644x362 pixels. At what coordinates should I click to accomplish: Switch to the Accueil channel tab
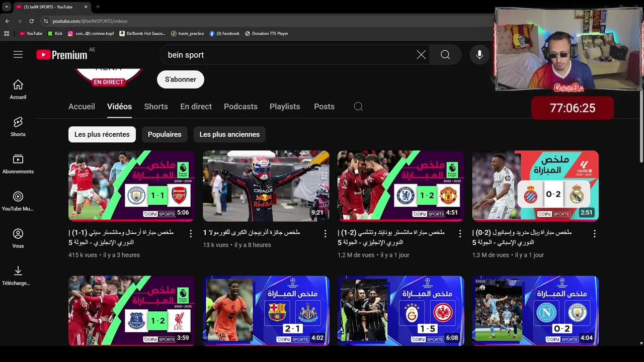[x=82, y=107]
